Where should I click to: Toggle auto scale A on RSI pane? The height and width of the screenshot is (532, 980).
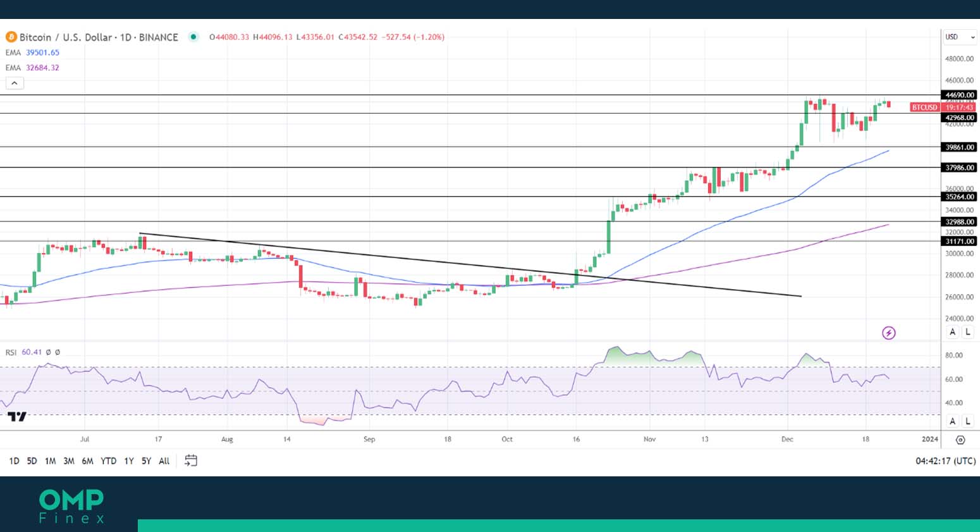tap(952, 421)
